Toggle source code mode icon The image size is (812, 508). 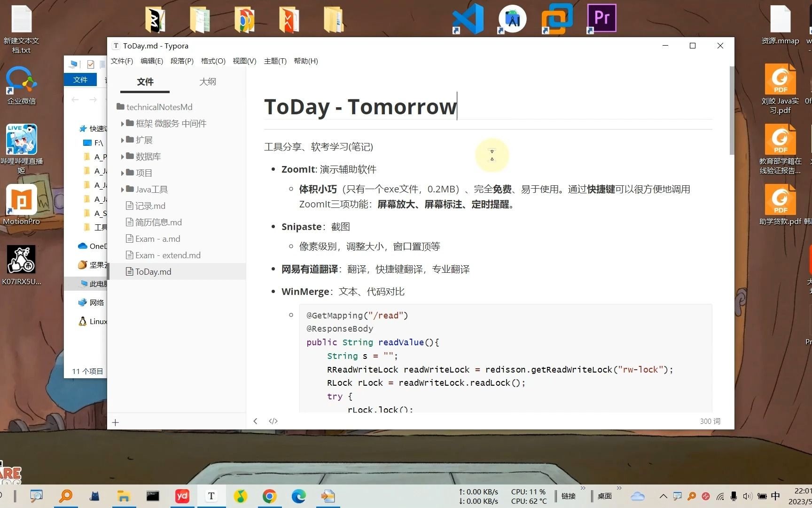pos(273,421)
